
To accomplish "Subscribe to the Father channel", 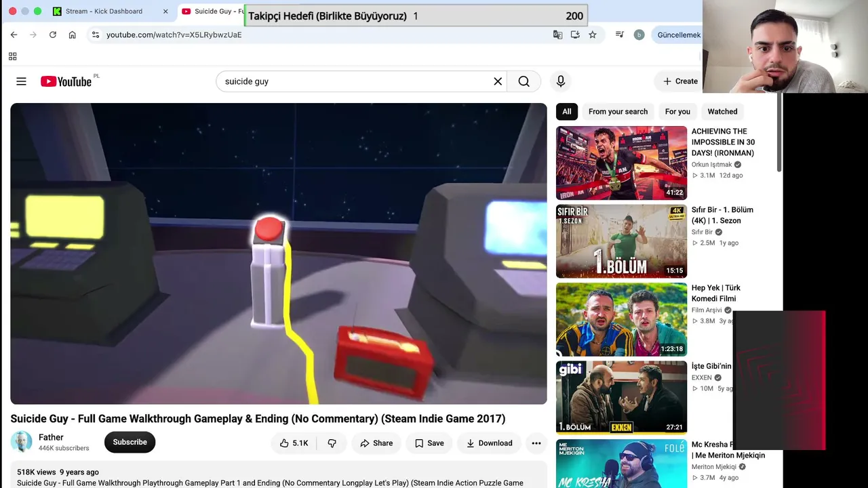I will 130,442.
